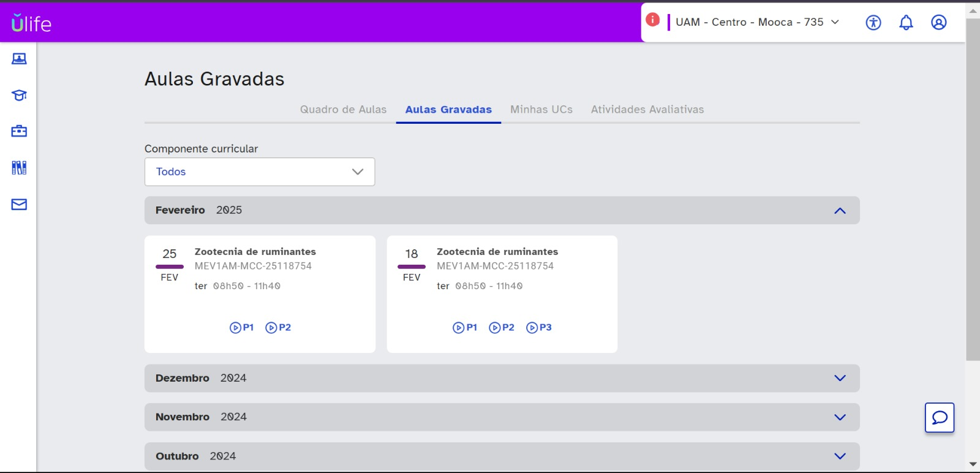Click the 08h50 - 11h40 time on the 18 FEV card
The width and height of the screenshot is (980, 473).
coord(489,286)
